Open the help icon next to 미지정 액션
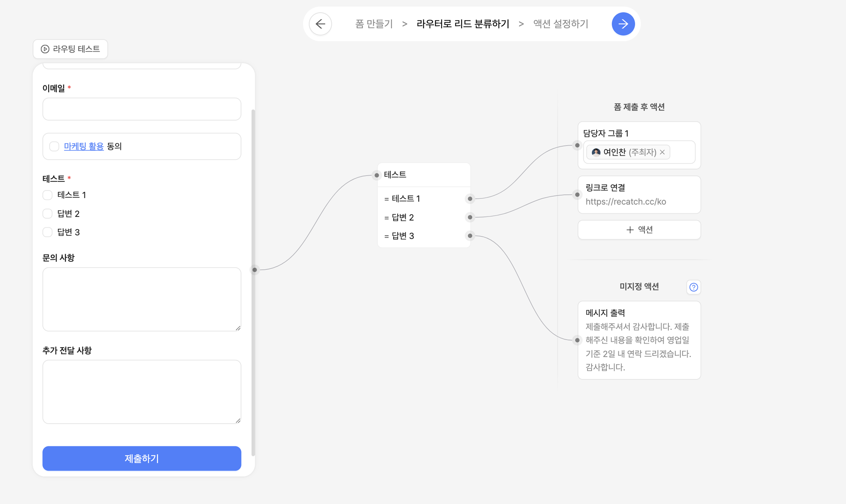 coord(693,287)
